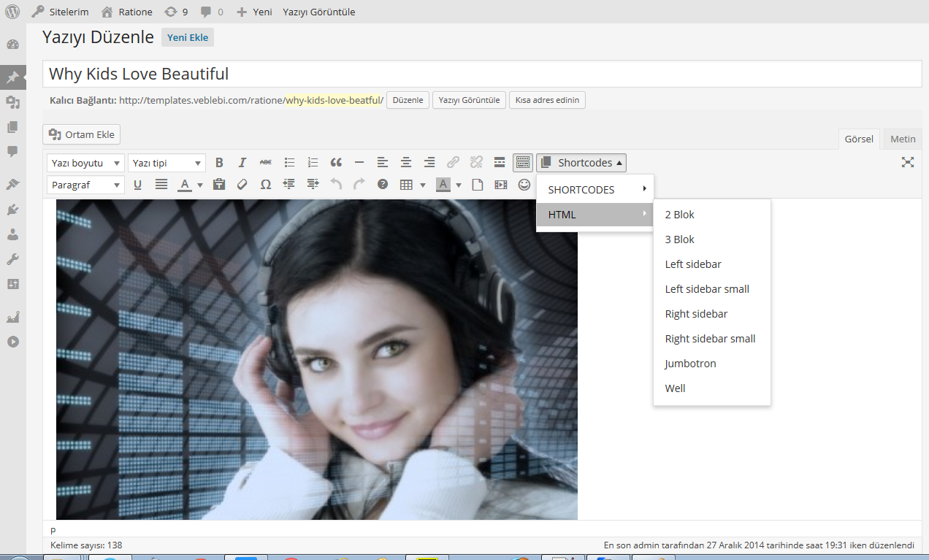929x560 pixels.
Task: Open keyboard shortcuts help icon
Action: tap(383, 185)
